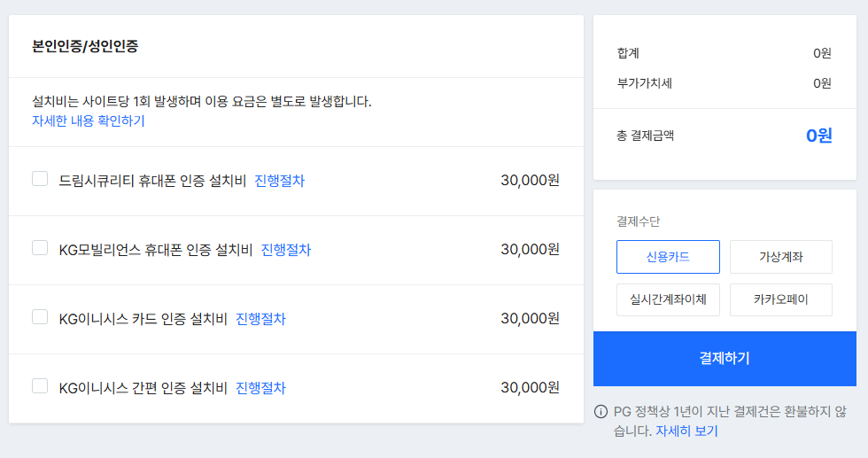Pick 카카오페이 as payment method
Viewport: 868px width, 458px height.
pyautogui.click(x=780, y=299)
